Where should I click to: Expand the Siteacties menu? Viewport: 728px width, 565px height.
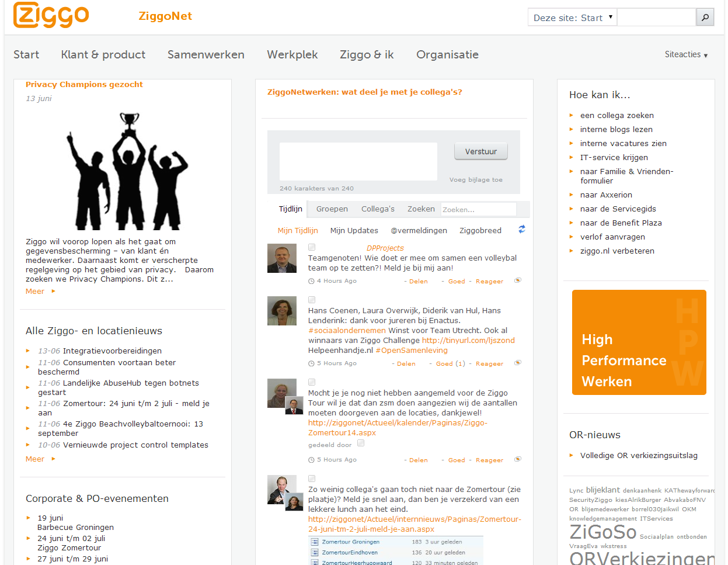click(x=686, y=54)
